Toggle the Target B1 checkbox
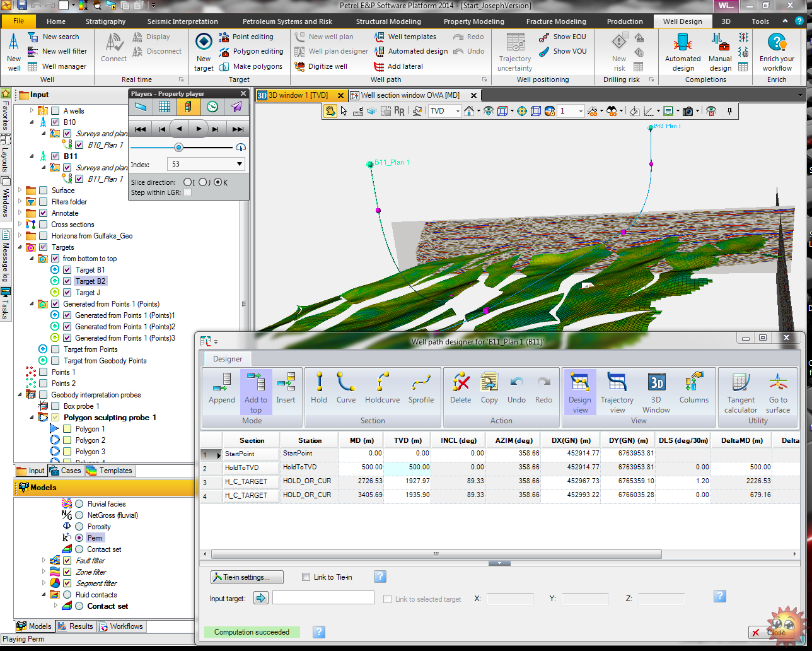 click(x=67, y=270)
